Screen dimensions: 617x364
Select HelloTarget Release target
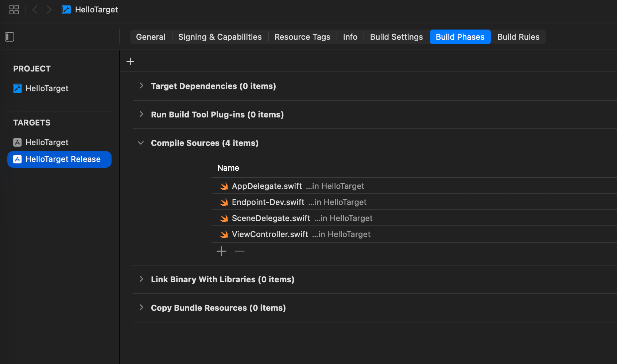59,159
